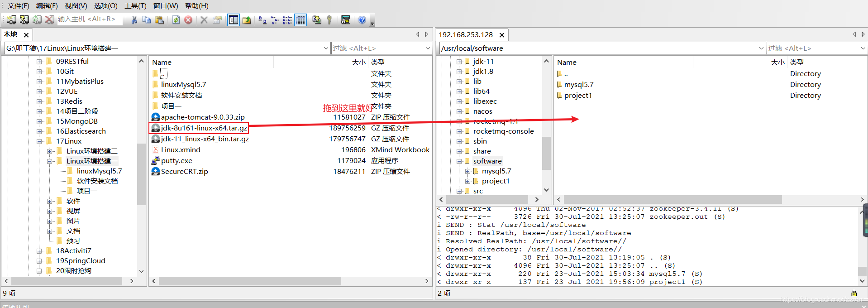Select Linux环境搭建二 folder in local tree
This screenshot has width=868, height=308.
click(92, 151)
